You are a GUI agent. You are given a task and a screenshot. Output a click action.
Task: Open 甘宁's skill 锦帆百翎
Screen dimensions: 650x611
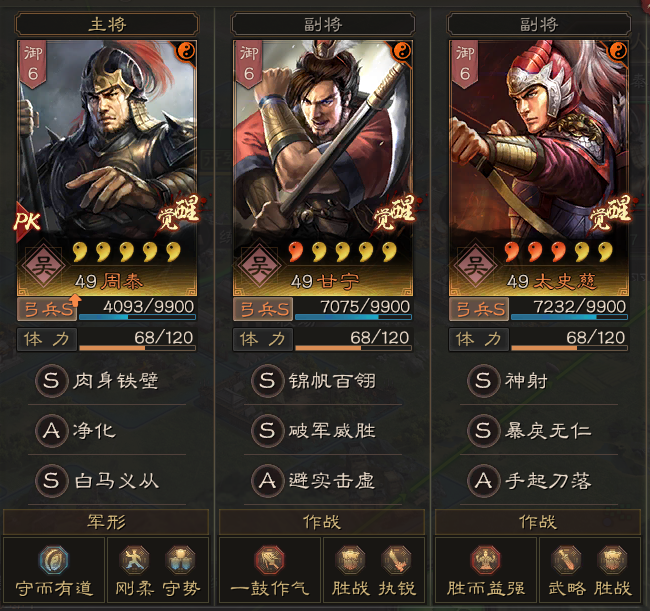[314, 380]
